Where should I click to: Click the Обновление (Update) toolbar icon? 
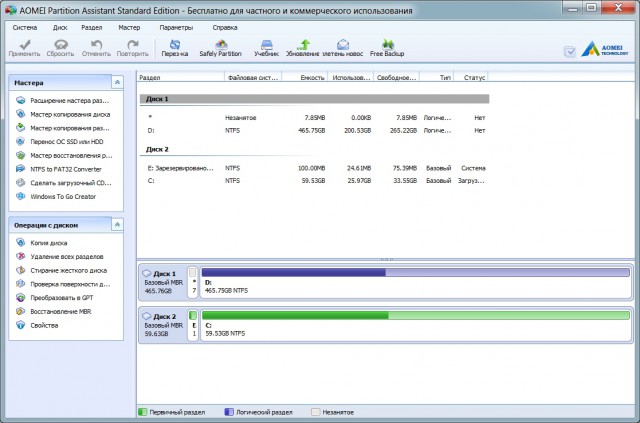coord(302,48)
